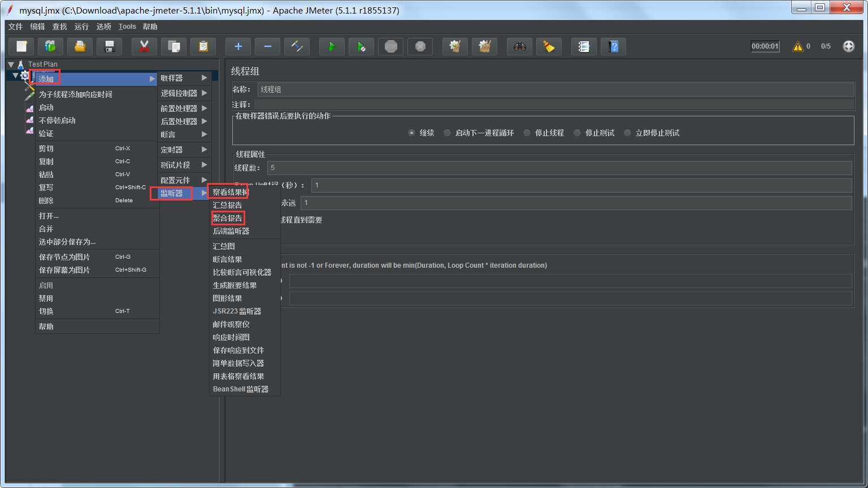This screenshot has width=868, height=488.
Task: Expand the 逻辑控制器 submenu
Action: (184, 93)
